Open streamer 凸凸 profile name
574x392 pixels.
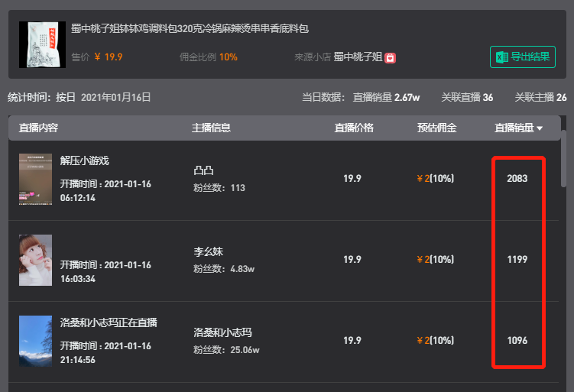203,170
